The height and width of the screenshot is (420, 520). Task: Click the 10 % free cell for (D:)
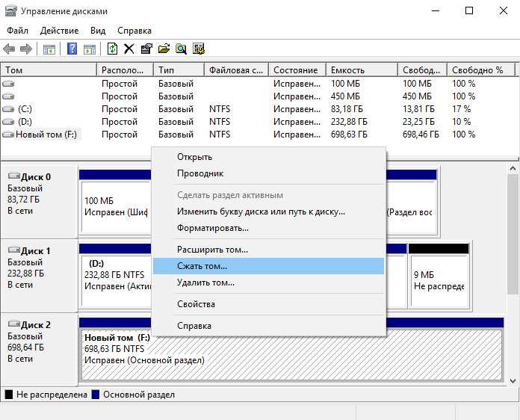461,122
